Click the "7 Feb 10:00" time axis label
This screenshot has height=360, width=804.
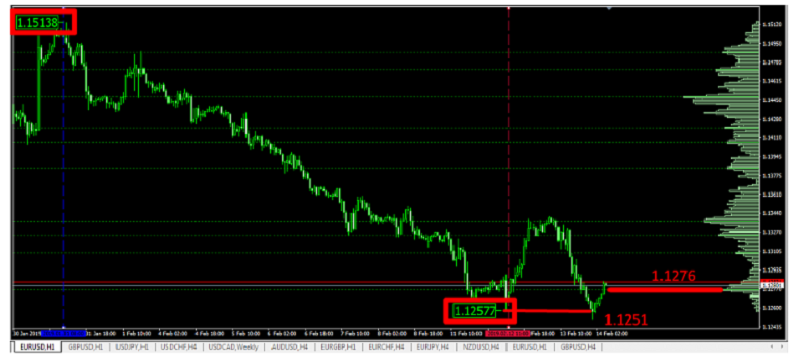tap(355, 333)
